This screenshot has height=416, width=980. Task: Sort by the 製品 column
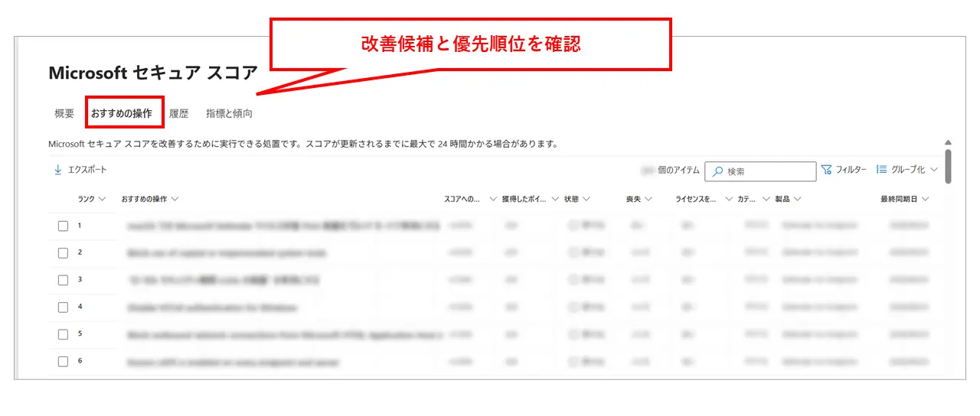point(788,199)
